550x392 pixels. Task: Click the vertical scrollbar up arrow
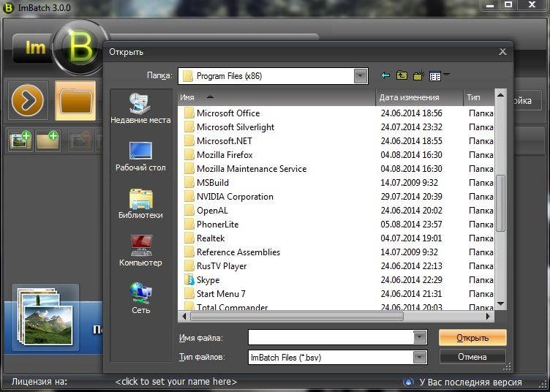(500, 95)
